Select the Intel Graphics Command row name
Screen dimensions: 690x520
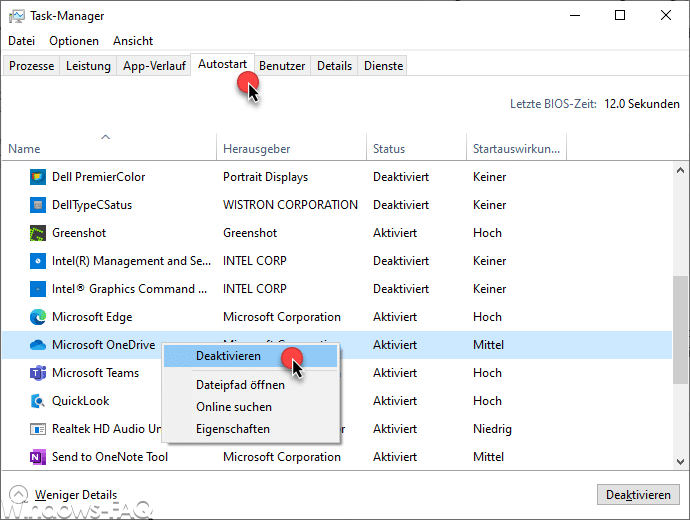click(129, 289)
